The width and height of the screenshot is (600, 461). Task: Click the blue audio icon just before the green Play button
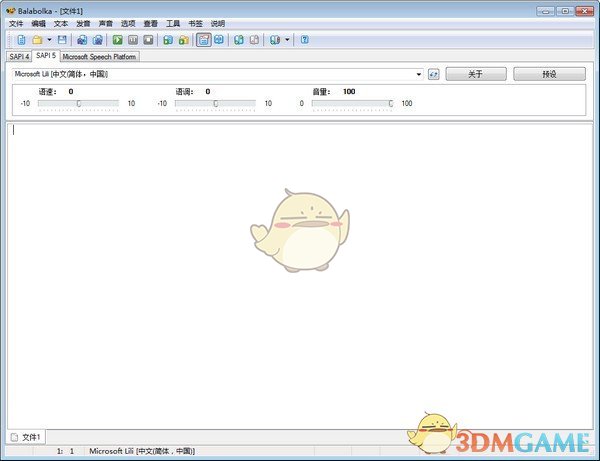click(98, 40)
